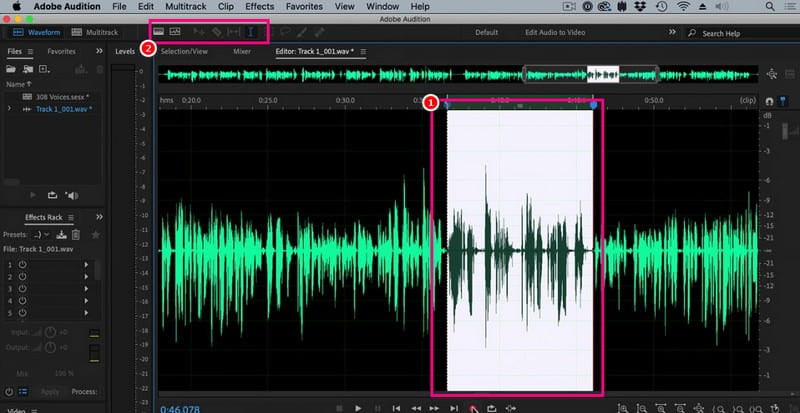This screenshot has width=800, height=413.
Task: Stop playback in the transport
Action: click(339, 408)
